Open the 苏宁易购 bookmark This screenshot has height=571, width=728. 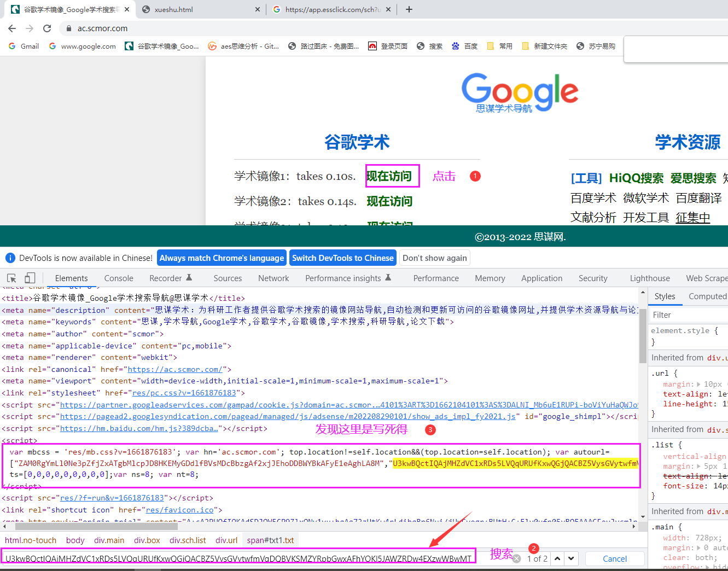[x=596, y=46]
